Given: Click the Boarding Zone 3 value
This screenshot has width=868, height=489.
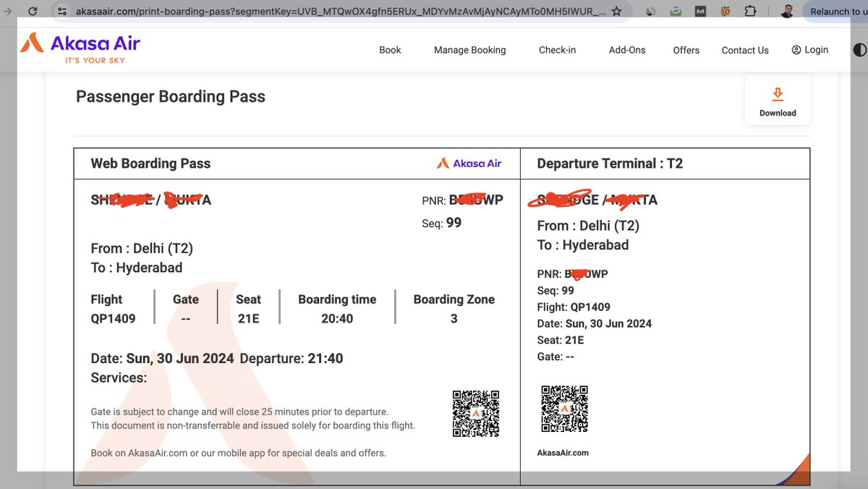Looking at the screenshot, I should pos(454,318).
